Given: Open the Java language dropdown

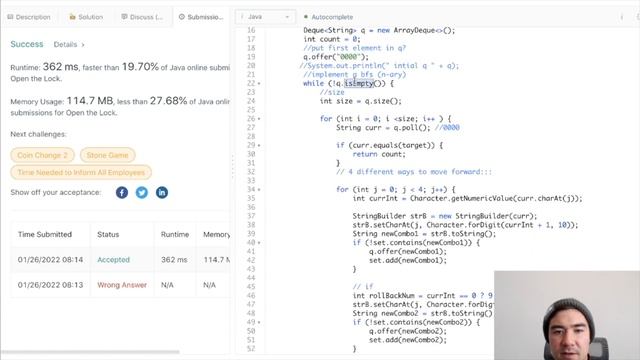Looking at the screenshot, I should pos(265,17).
